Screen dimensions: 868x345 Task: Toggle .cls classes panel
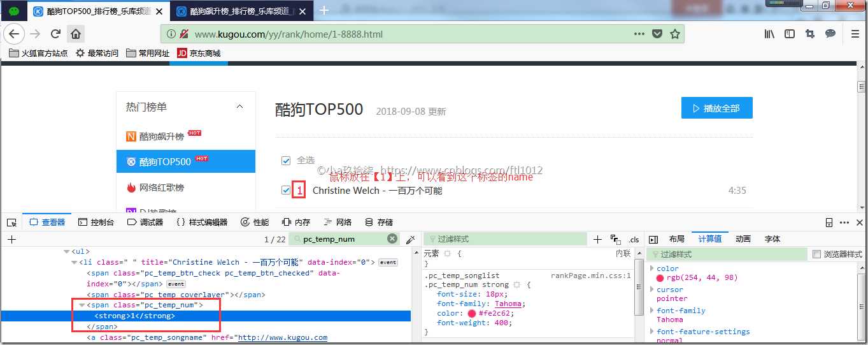point(634,240)
